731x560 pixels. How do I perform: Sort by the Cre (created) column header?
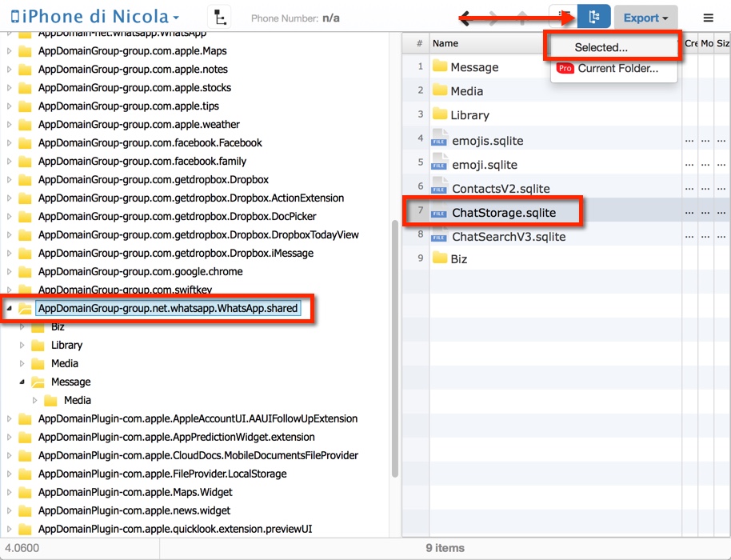(691, 43)
